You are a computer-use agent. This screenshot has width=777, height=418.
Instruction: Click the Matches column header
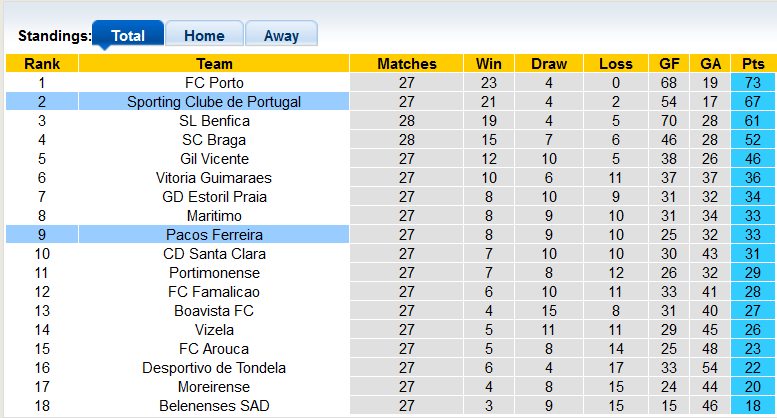[x=406, y=64]
